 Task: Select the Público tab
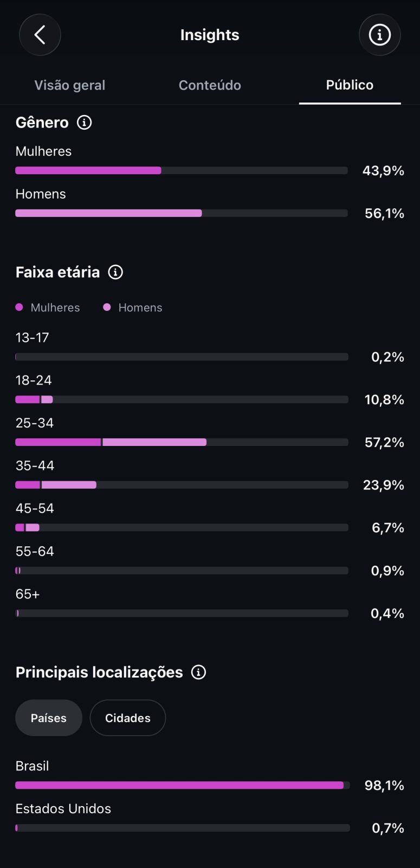click(350, 85)
